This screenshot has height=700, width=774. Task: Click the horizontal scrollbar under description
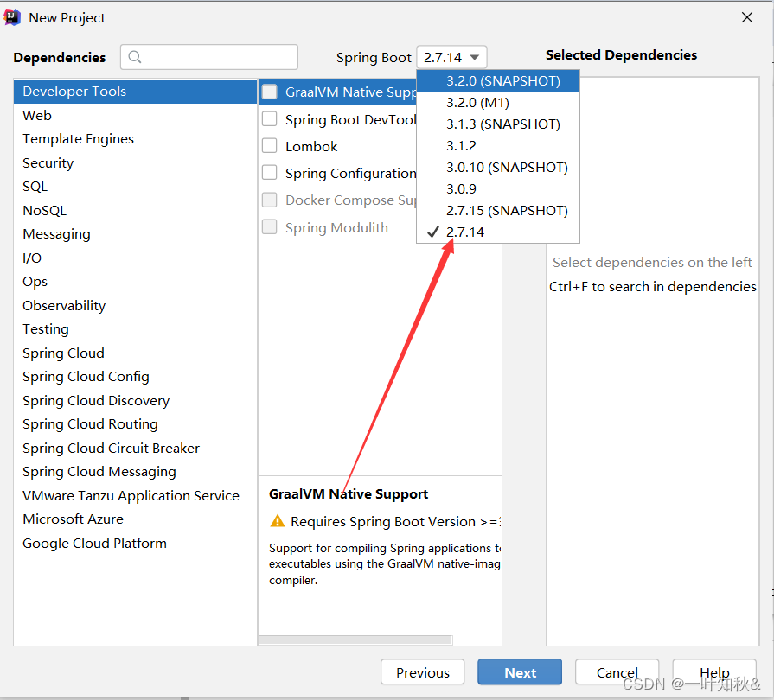pyautogui.click(x=355, y=640)
